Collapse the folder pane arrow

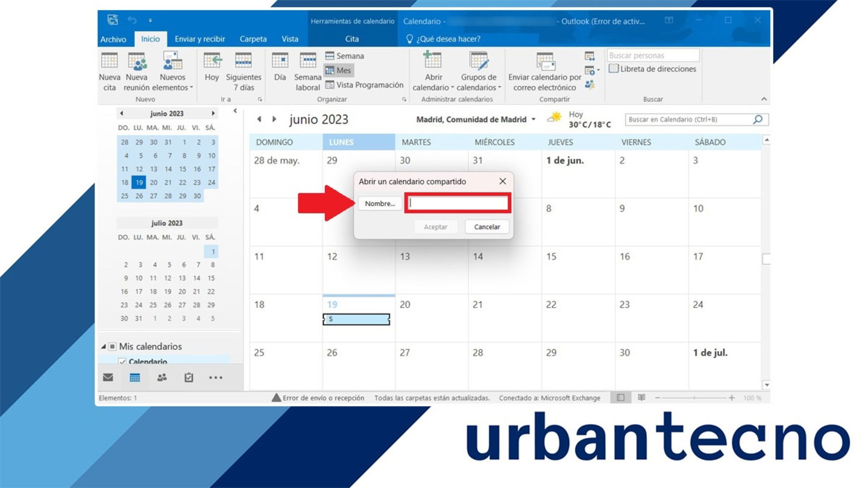coord(235,111)
